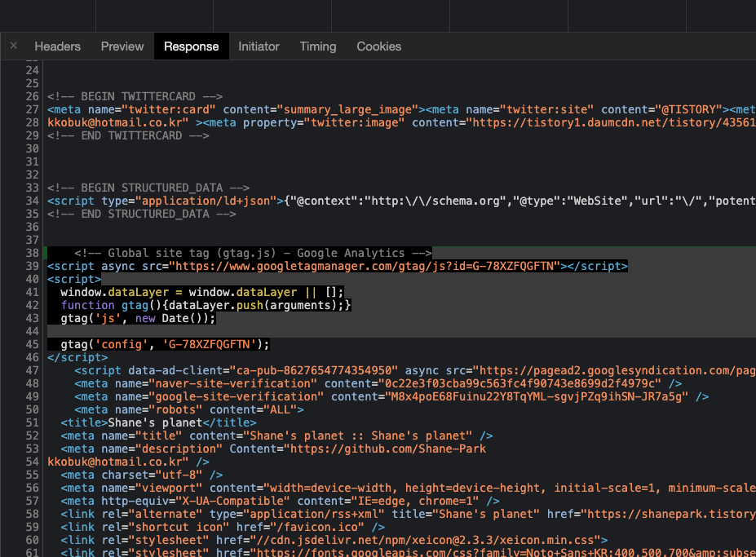The height and width of the screenshot is (557, 756).
Task: Click the viewport meta tag line
Action: 409,488
